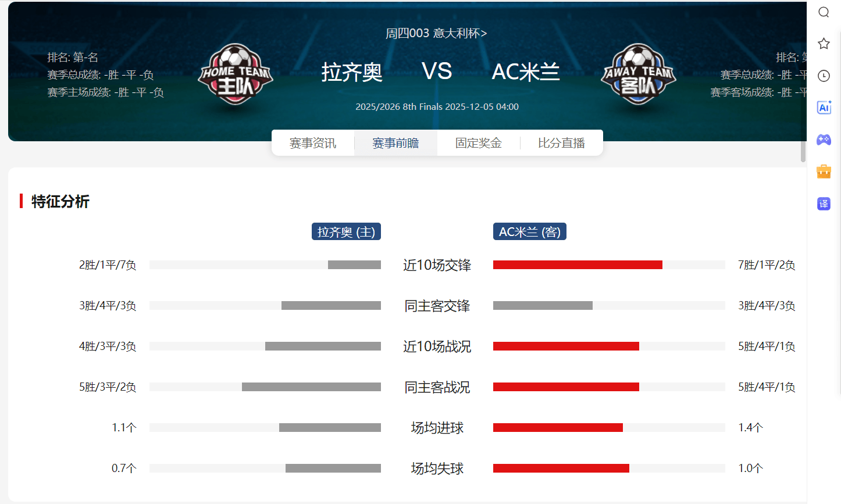The height and width of the screenshot is (504, 841).
Task: Open the 周四003 意大利杯 link
Action: tap(436, 33)
